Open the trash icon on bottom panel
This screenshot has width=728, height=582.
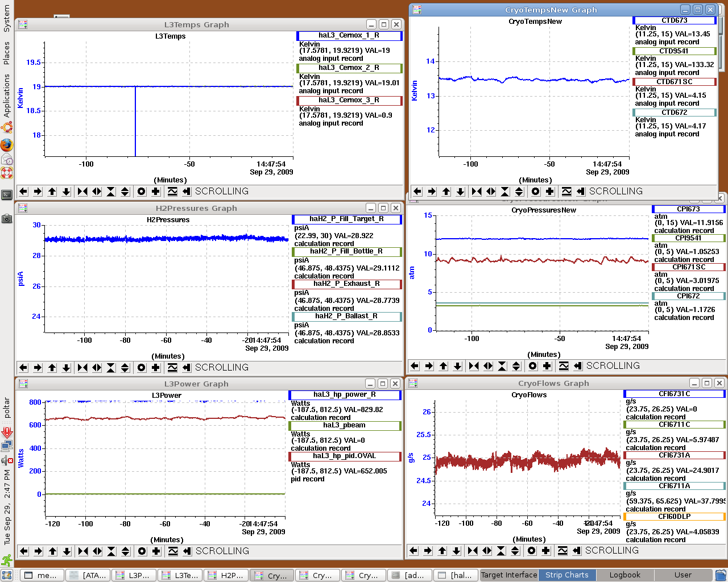pos(721,575)
